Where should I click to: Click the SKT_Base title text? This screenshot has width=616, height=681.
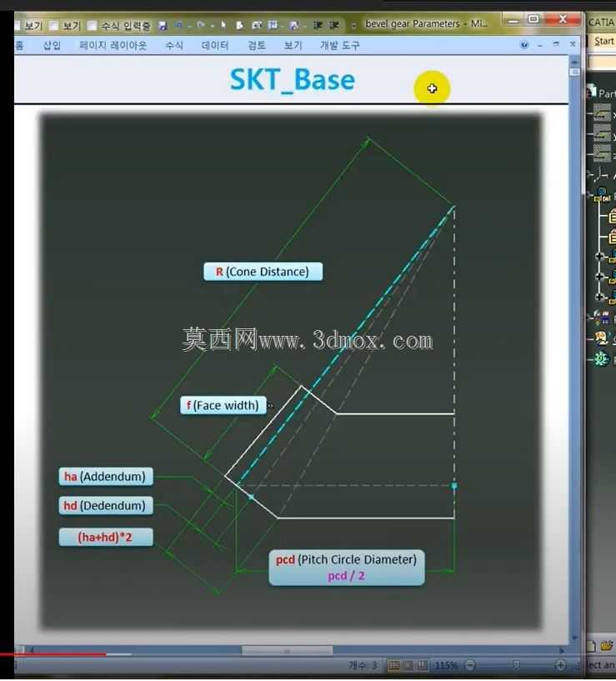coord(293,80)
